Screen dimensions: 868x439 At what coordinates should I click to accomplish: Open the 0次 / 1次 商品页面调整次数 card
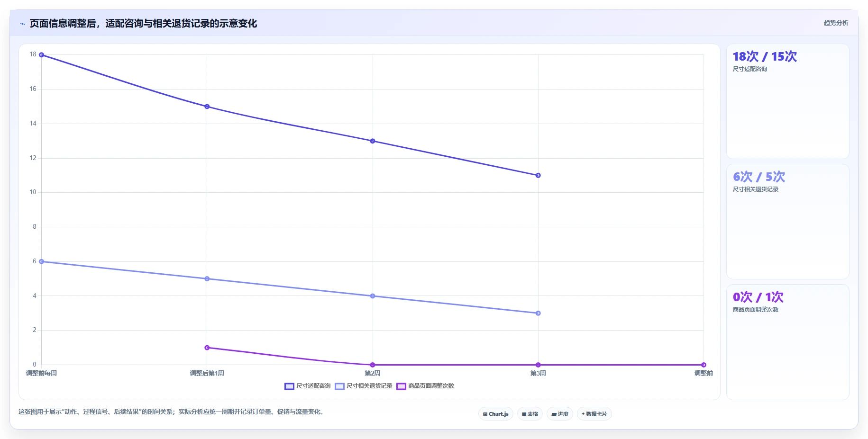[x=787, y=342]
